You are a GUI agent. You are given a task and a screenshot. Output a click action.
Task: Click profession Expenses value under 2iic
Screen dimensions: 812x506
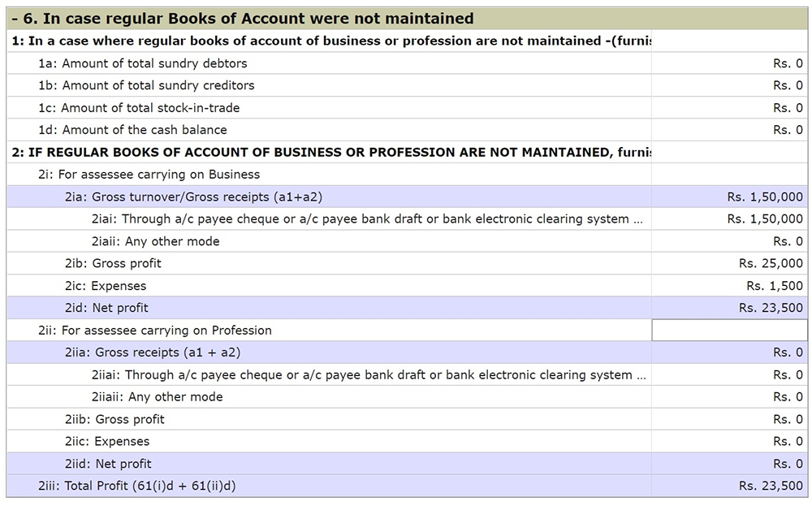click(x=787, y=442)
